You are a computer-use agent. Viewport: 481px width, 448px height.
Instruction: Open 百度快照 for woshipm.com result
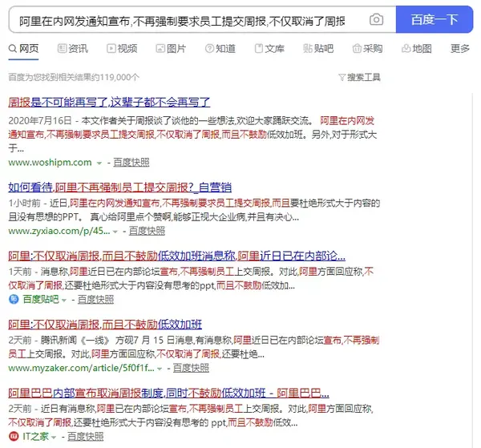pyautogui.click(x=131, y=162)
